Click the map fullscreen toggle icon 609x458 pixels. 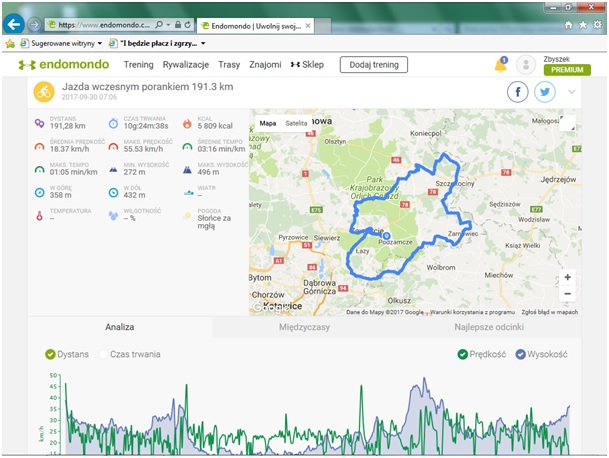pos(567,123)
